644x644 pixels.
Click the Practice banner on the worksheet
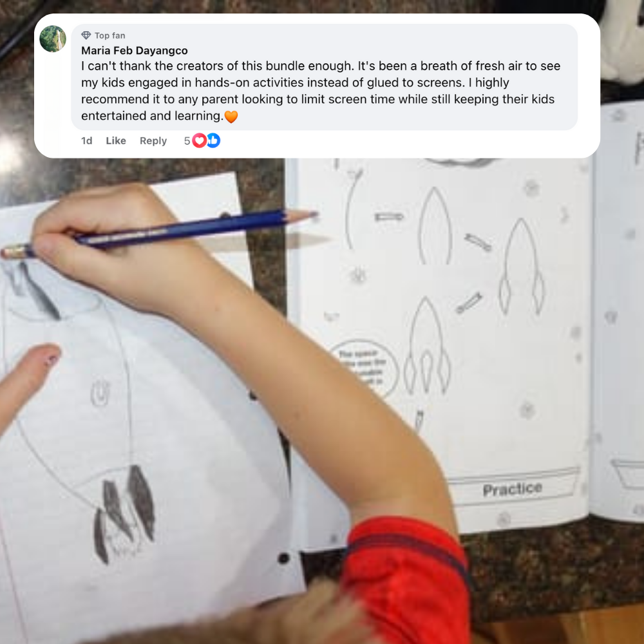[x=512, y=489]
